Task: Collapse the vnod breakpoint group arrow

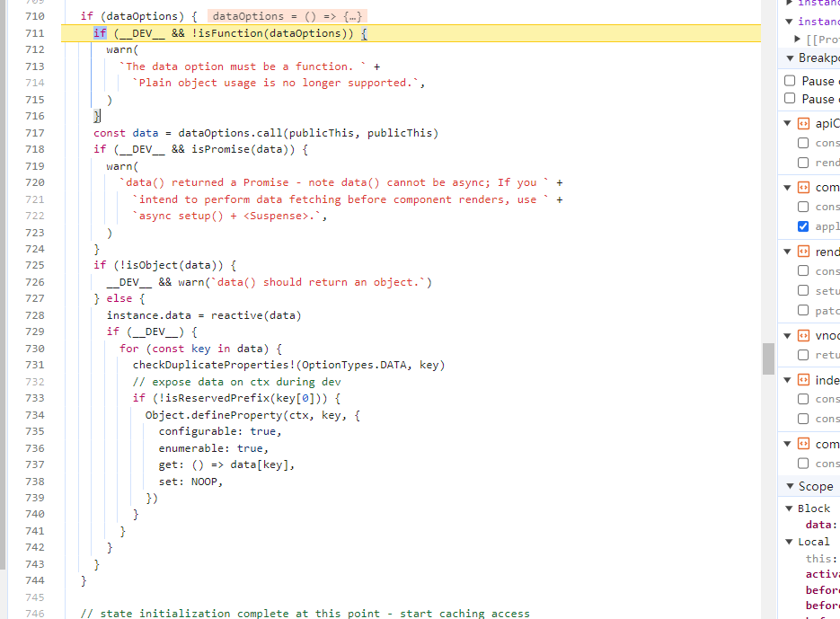Action: click(x=788, y=336)
